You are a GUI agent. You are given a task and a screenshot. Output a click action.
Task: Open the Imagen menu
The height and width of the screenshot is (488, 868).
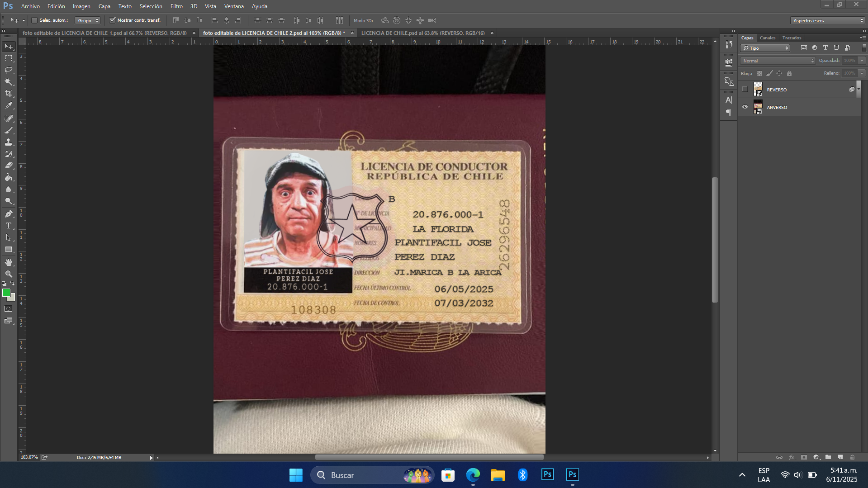pos(81,6)
